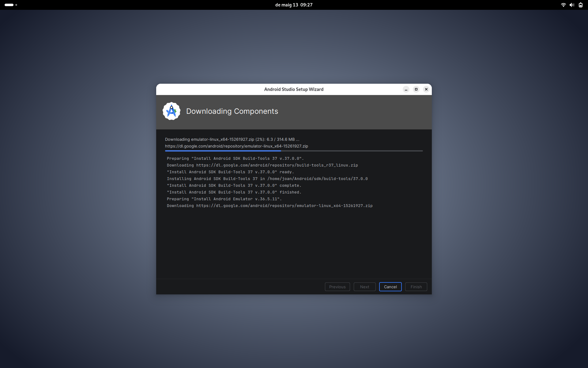Click log line Preparing Install Android SDK Build-Tools 37
This screenshot has height=368, width=588.
[235, 159]
